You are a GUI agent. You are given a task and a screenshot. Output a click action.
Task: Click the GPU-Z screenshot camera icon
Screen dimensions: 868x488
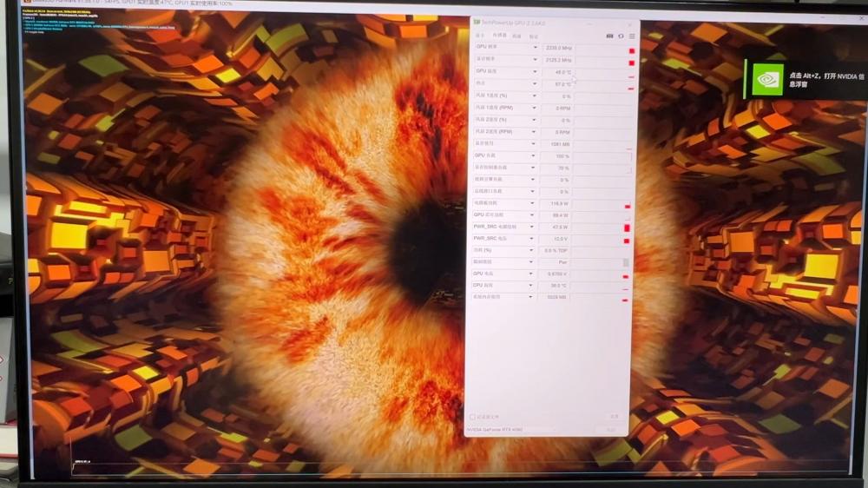point(610,36)
